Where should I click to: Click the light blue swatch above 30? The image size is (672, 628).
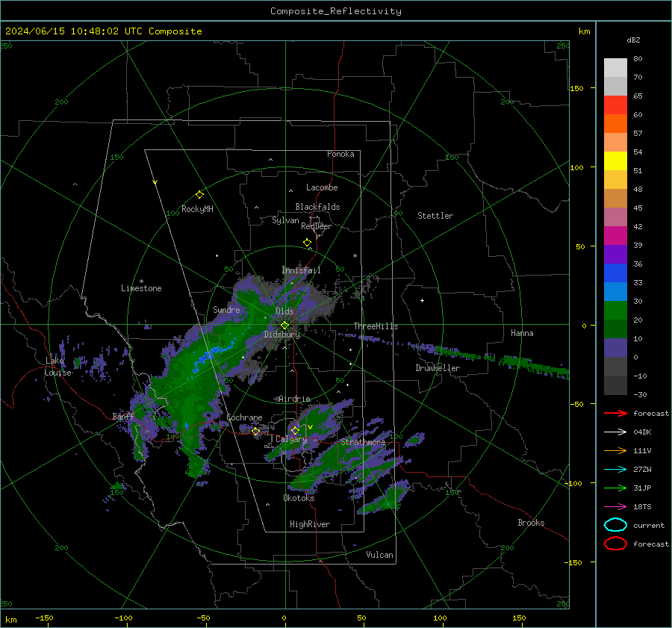coord(615,291)
